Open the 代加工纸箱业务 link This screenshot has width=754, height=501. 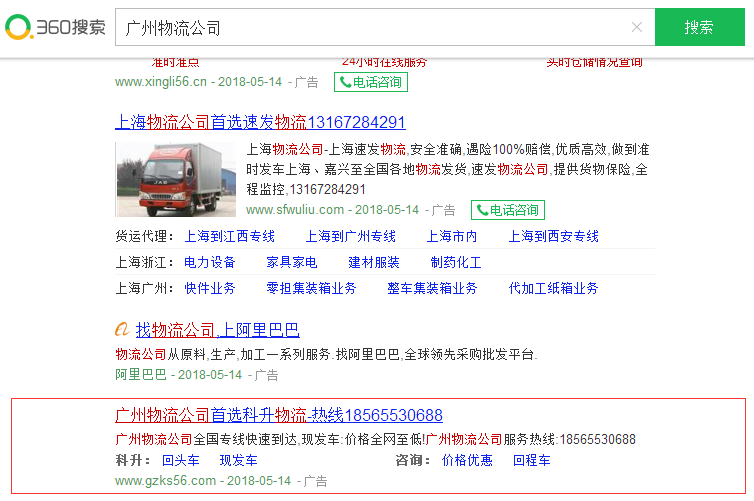(x=554, y=288)
